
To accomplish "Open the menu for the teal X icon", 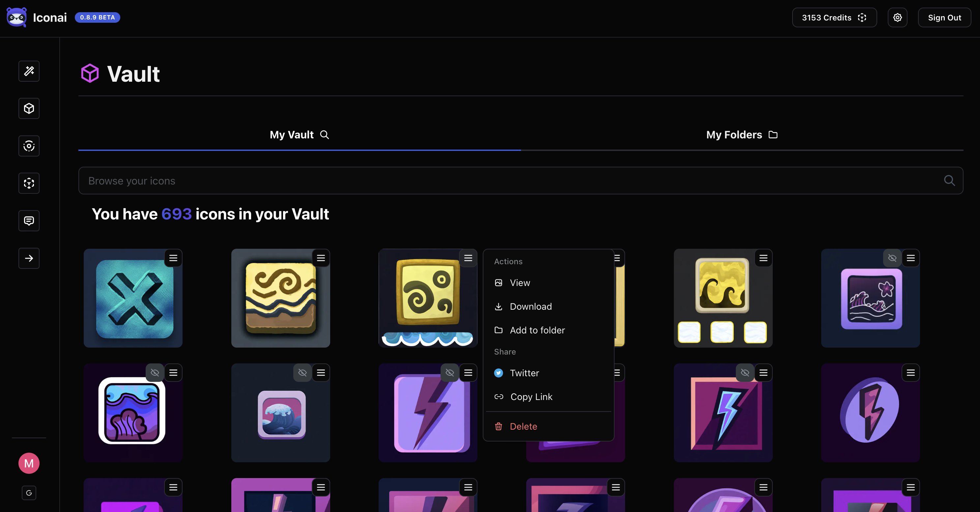I will (x=173, y=258).
